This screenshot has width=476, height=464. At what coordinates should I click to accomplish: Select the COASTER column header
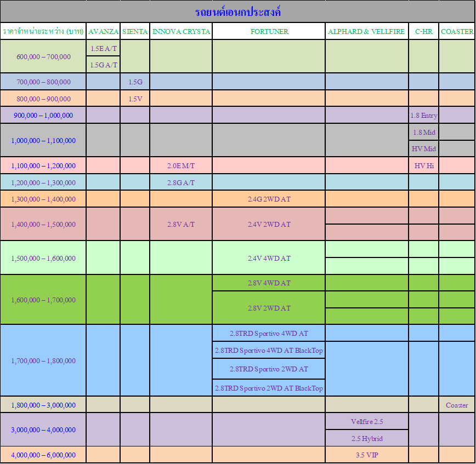pos(457,31)
